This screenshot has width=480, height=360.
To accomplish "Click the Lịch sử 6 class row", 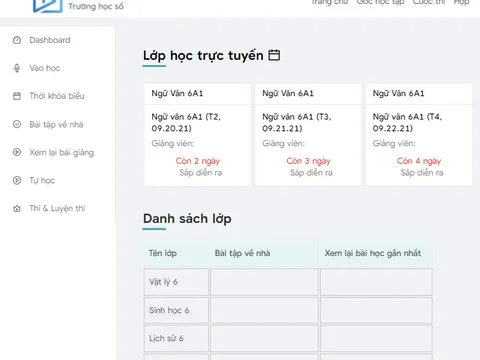I will (x=288, y=338).
